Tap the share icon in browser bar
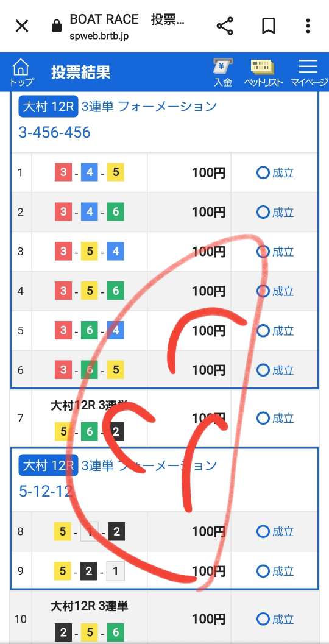Viewport: 329px width, 644px height. pos(225,26)
